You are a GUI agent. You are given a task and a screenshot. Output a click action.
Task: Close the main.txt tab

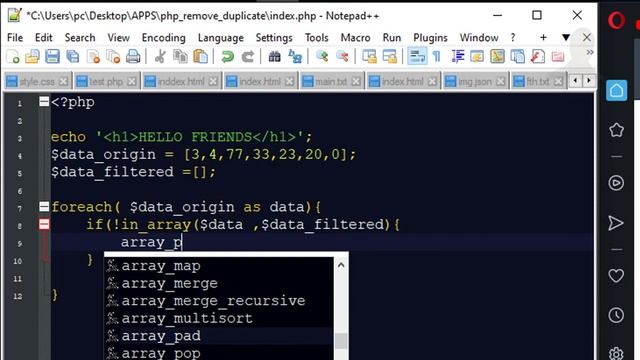point(356,82)
